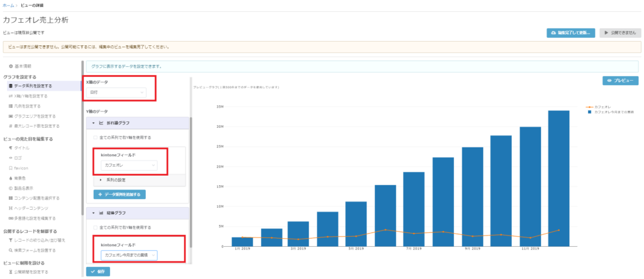Enable right Y-axis checkbox under 折れ線グラフ
The width and height of the screenshot is (644, 279).
[96, 137]
